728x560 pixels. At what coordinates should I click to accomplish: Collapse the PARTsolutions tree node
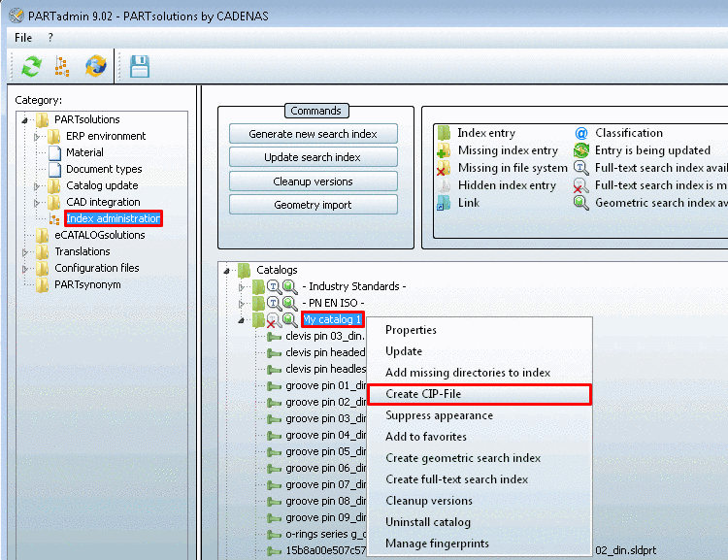(x=24, y=120)
